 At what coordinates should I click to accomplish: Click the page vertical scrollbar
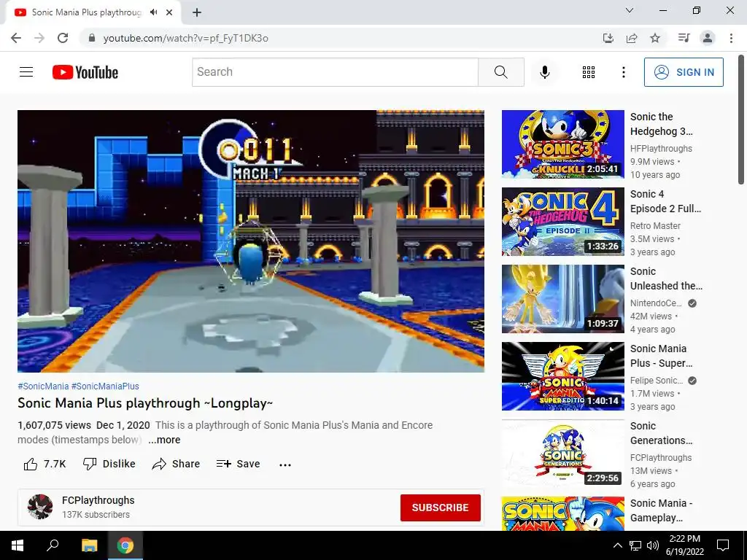[x=741, y=119]
